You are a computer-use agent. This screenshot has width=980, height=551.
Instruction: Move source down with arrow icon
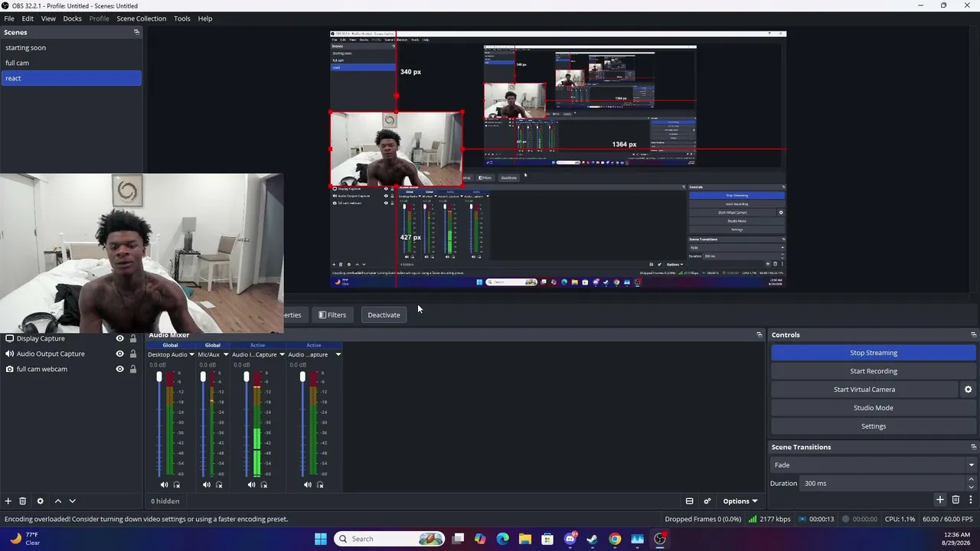pos(73,501)
